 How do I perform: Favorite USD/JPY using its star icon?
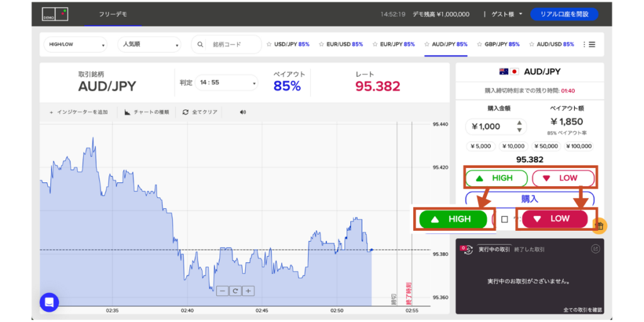[x=269, y=45]
